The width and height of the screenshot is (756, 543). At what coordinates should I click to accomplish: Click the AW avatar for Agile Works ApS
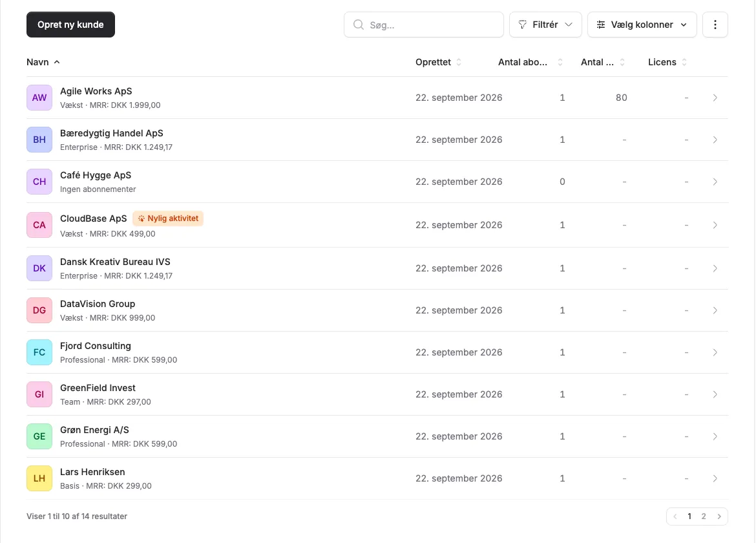[39, 98]
